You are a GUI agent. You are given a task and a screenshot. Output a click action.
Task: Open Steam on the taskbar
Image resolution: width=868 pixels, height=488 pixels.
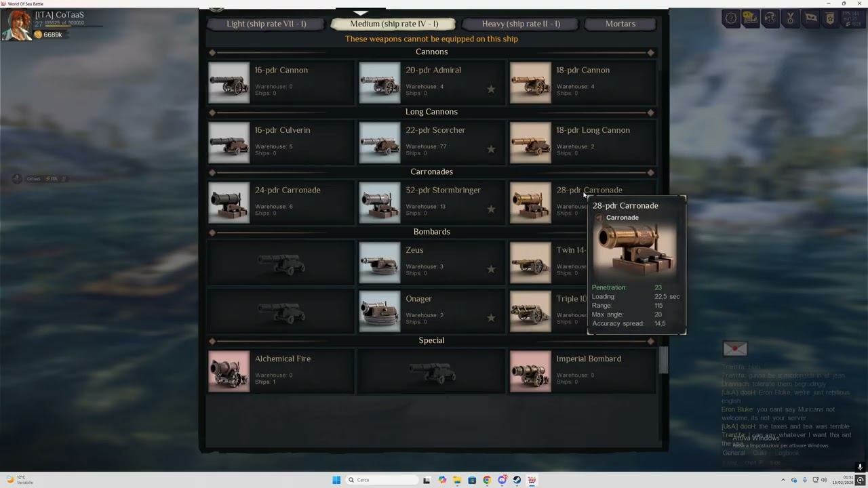517,480
